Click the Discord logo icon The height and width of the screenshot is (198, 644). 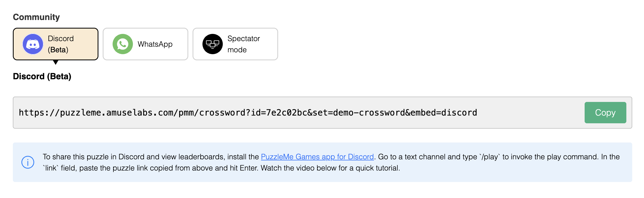[33, 44]
